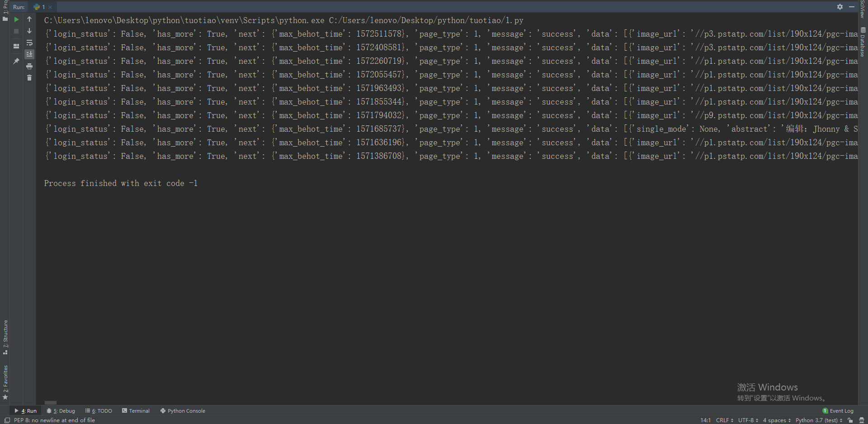Open the Project tool window
The width and height of the screenshot is (868, 424).
(5, 11)
